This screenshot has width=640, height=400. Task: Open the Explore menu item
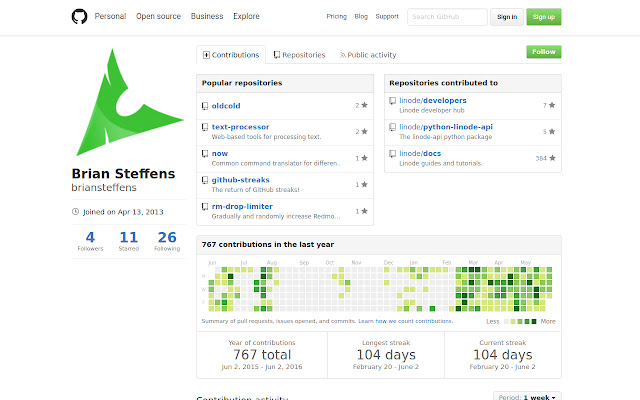[x=246, y=16]
